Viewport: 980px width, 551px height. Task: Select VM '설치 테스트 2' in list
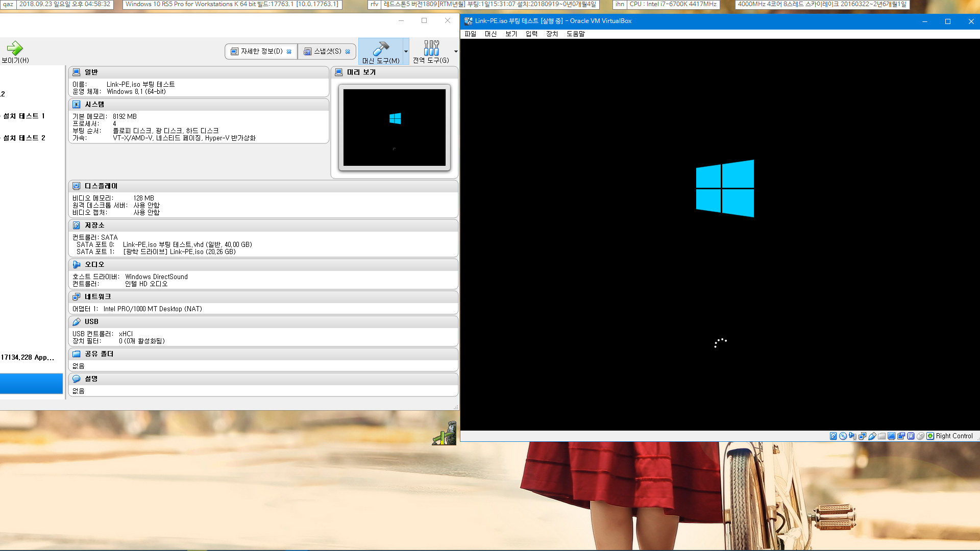tap(24, 138)
